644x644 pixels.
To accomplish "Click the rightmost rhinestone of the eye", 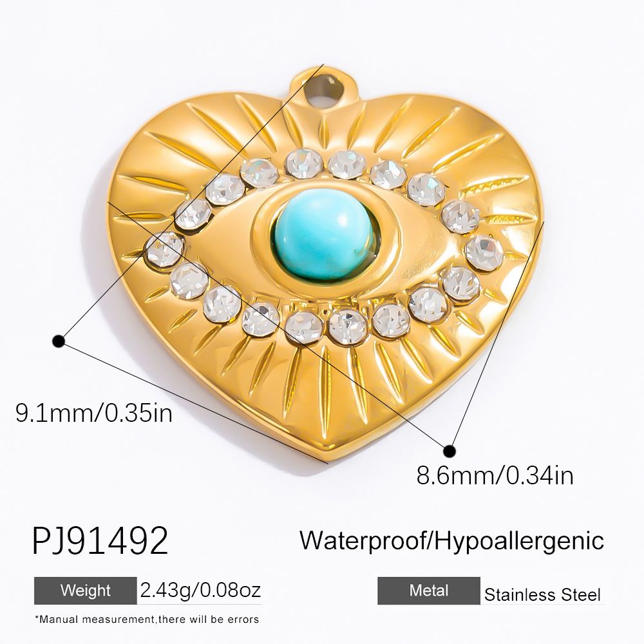I will 485,253.
